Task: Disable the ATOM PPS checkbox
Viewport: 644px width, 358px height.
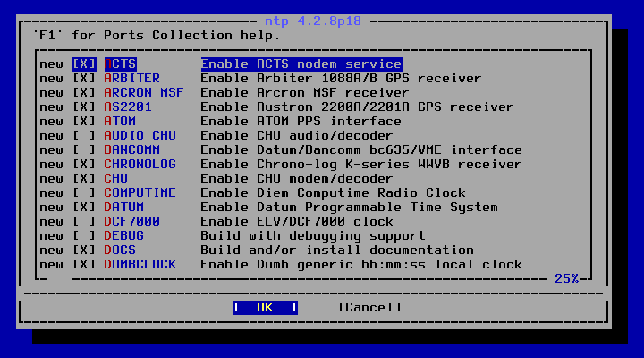Action: point(84,122)
